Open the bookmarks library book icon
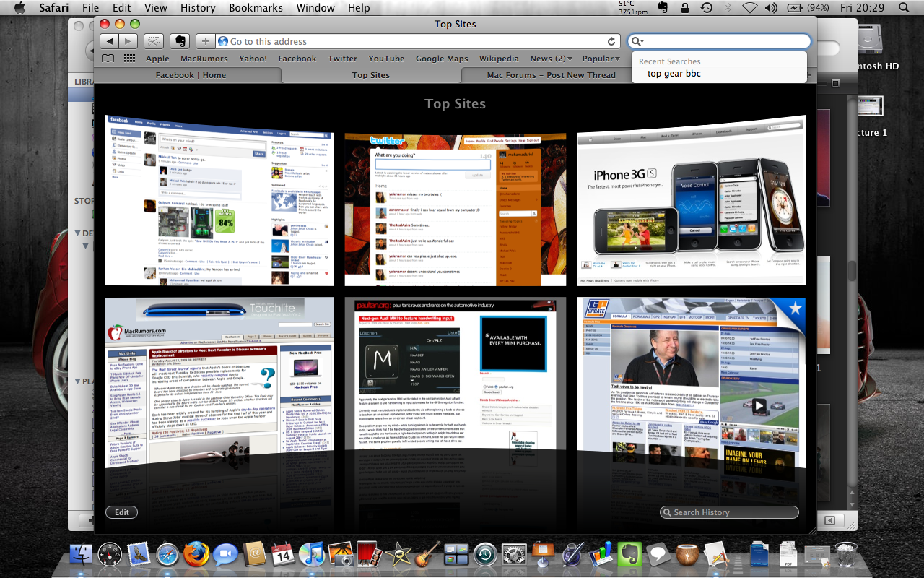Viewport: 924px width, 578px height. pyautogui.click(x=108, y=59)
